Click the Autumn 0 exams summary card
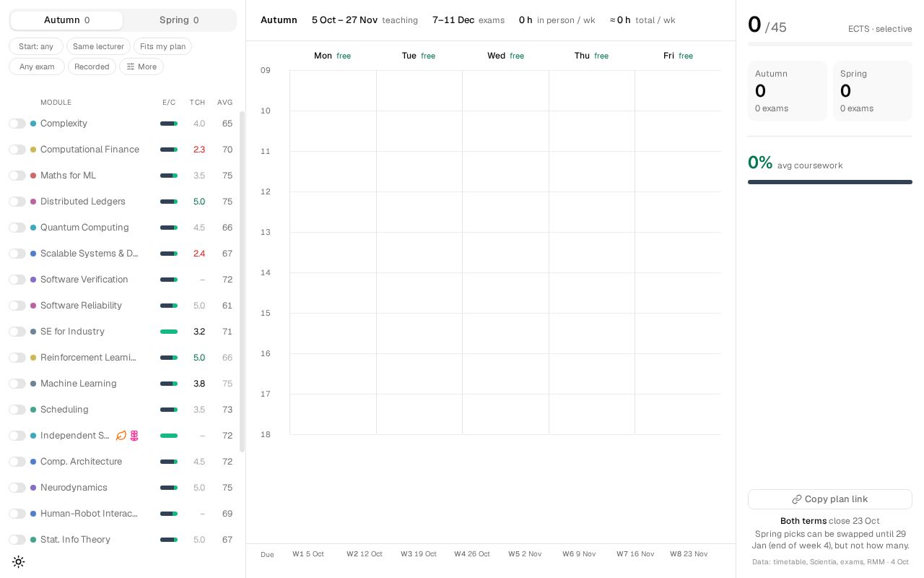 pos(788,91)
